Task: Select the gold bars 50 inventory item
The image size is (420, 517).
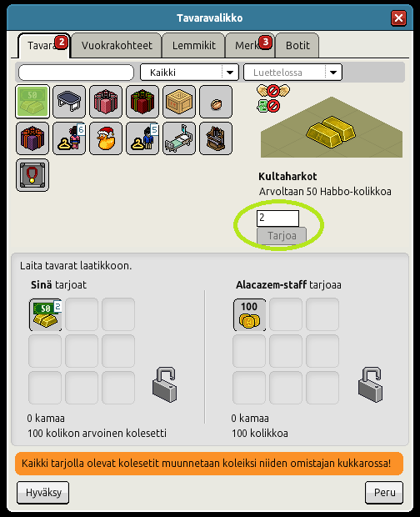Action: click(x=32, y=101)
